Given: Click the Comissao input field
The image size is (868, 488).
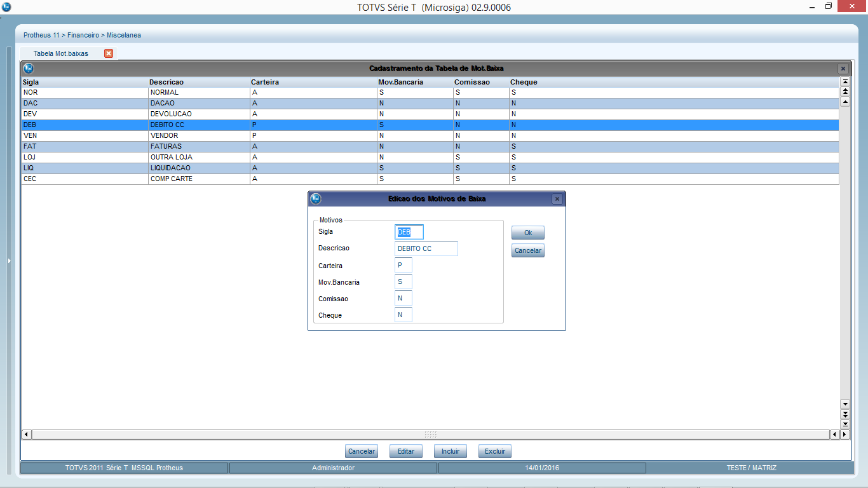Looking at the screenshot, I should tap(403, 298).
